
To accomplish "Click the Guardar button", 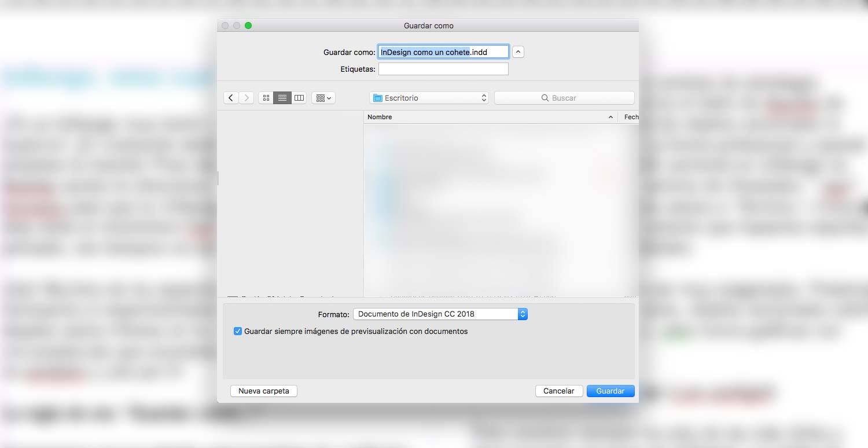I will coord(610,391).
